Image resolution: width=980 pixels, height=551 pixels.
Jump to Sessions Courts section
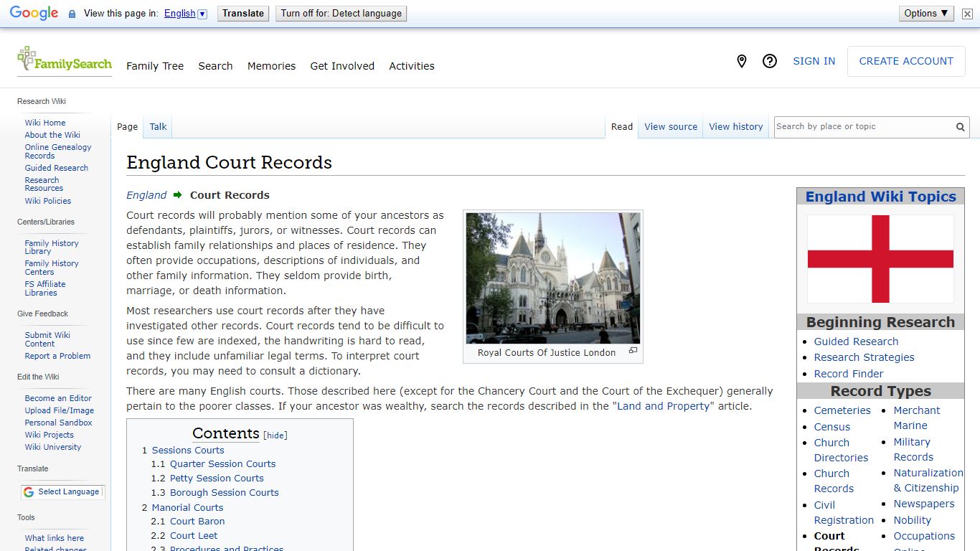click(x=188, y=451)
